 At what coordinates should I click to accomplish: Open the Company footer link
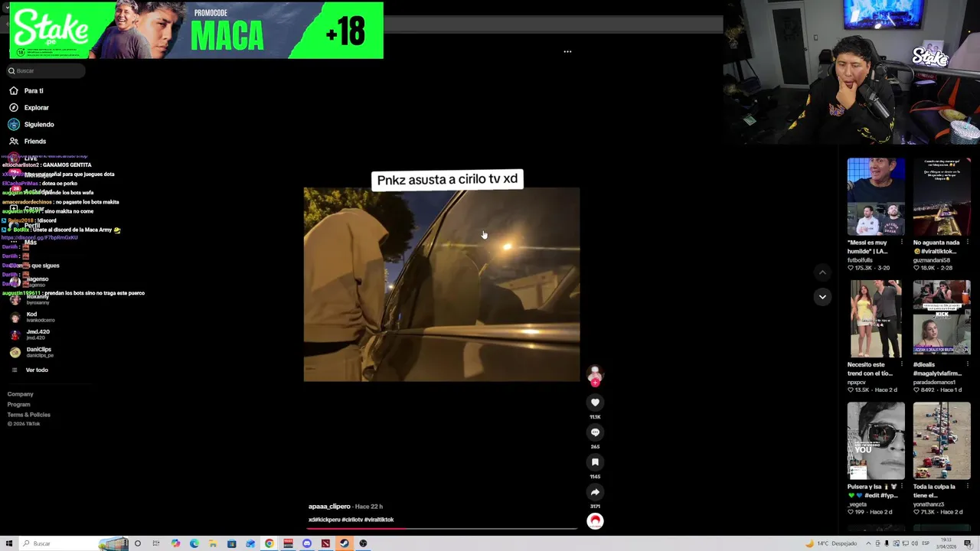point(21,394)
